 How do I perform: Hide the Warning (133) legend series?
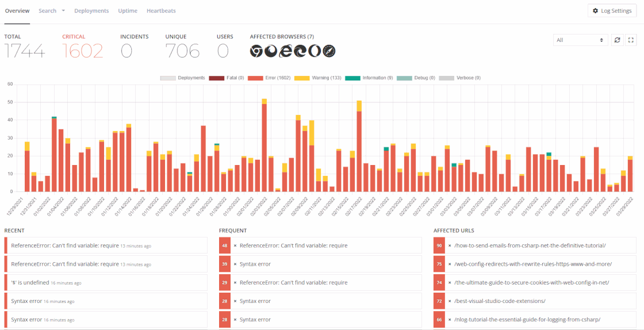tap(317, 78)
